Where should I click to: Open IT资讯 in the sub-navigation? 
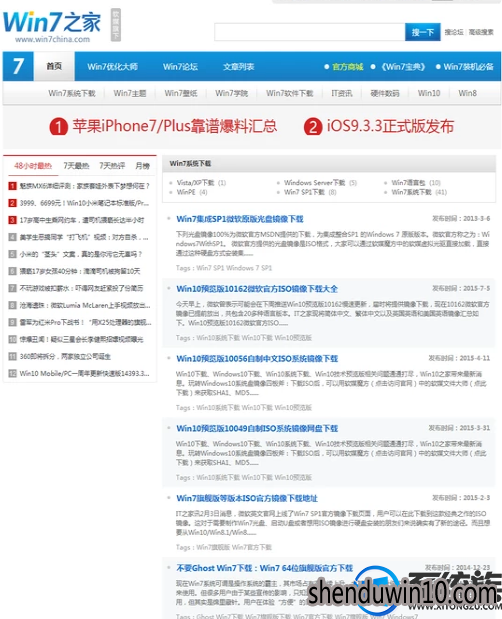342,93
